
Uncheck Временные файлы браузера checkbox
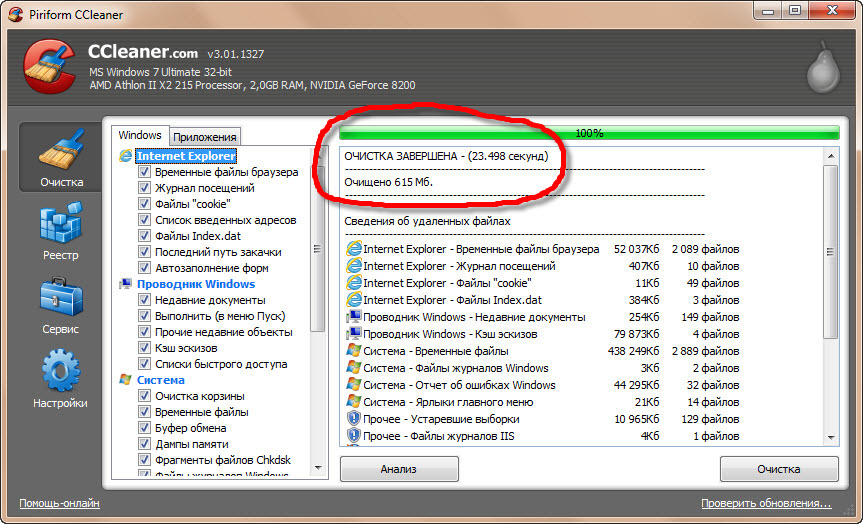[144, 172]
